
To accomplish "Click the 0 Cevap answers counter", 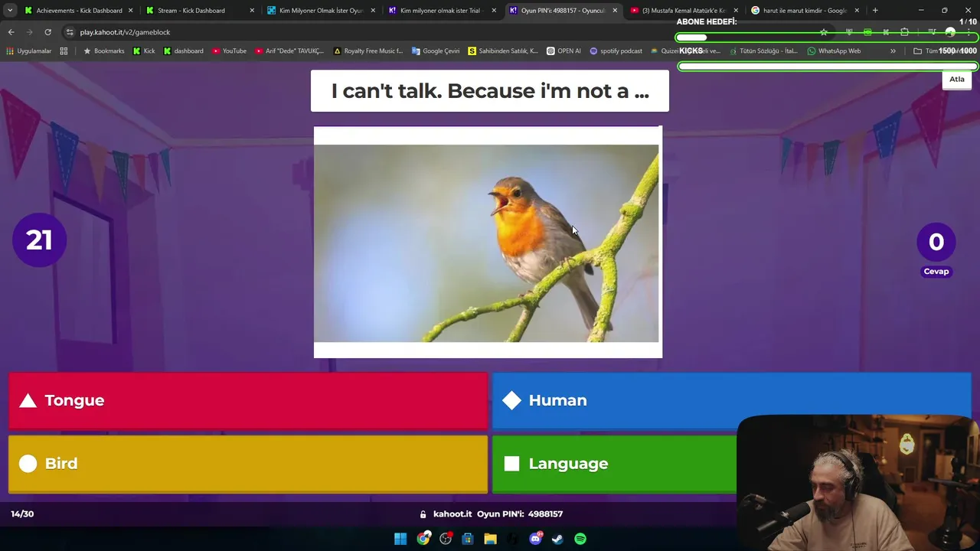I will (936, 249).
